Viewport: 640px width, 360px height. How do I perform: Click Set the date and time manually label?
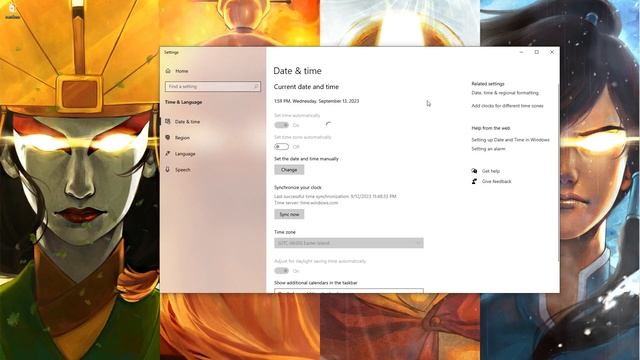[x=306, y=159]
